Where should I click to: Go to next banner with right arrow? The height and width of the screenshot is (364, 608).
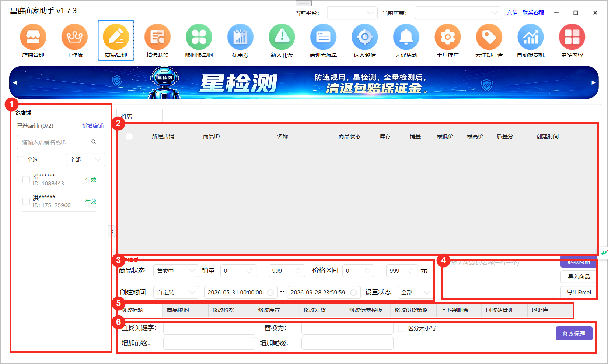click(x=593, y=82)
